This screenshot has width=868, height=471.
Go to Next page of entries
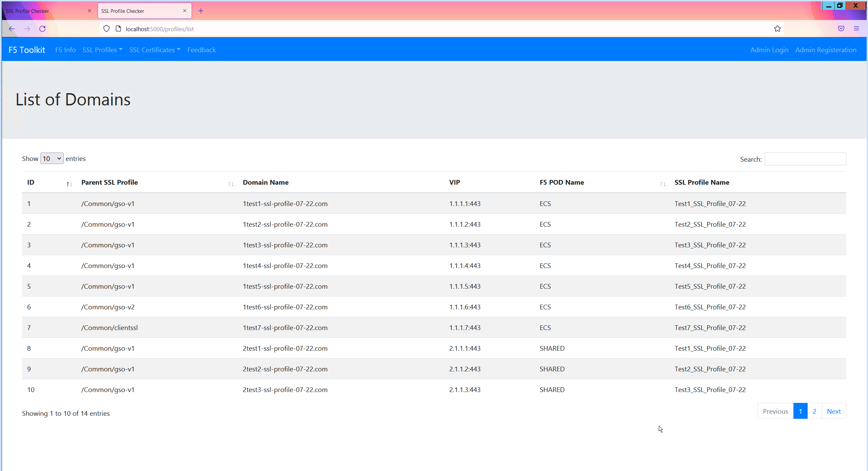[x=833, y=411]
